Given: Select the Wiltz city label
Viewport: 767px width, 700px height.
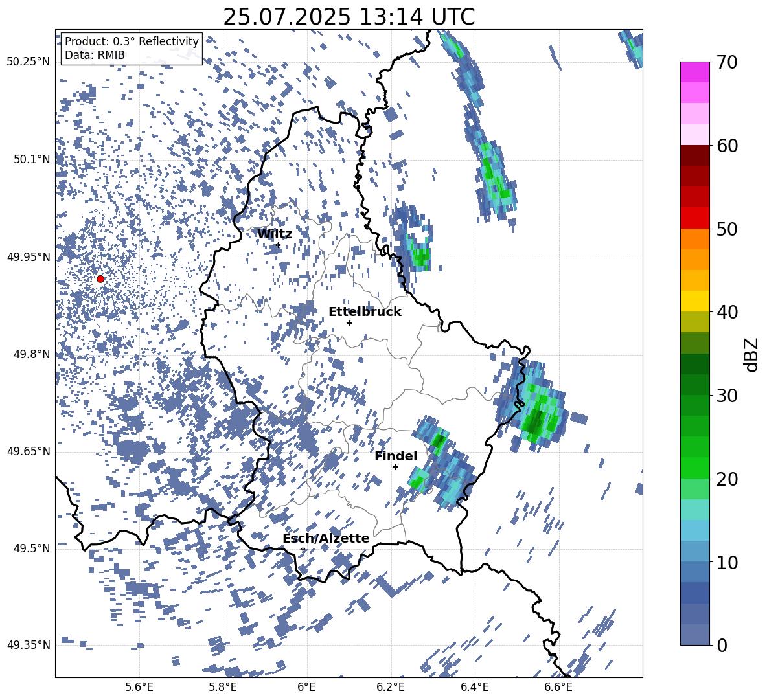Looking at the screenshot, I should tap(275, 234).
